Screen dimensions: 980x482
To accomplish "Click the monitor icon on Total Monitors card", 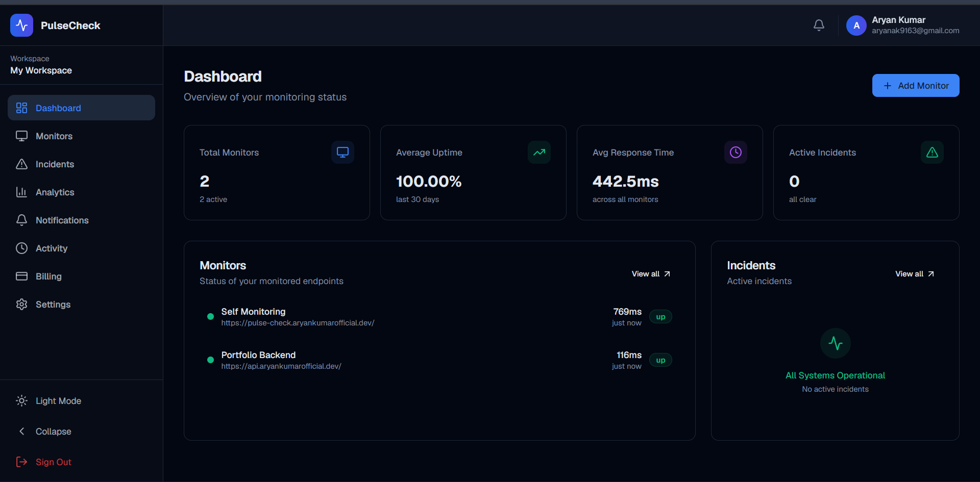I will (x=342, y=152).
